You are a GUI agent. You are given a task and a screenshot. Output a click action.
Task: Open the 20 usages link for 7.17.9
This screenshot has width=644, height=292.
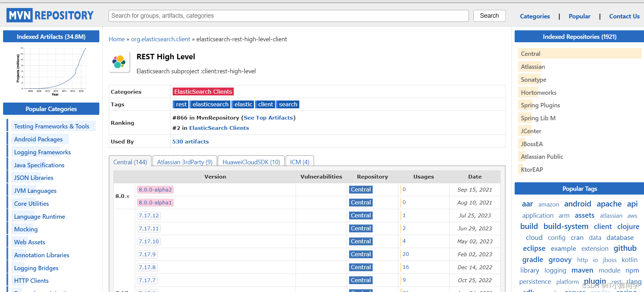coord(405,254)
